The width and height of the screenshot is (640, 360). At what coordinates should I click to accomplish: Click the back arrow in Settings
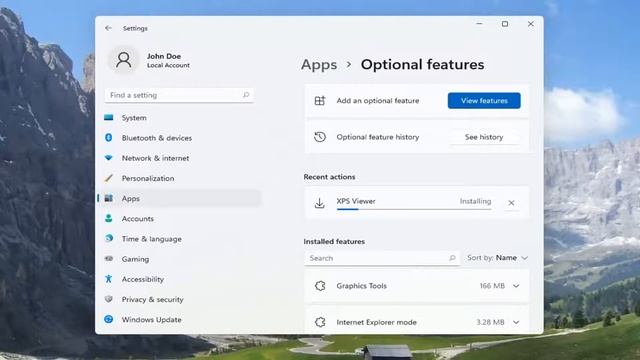tap(108, 28)
